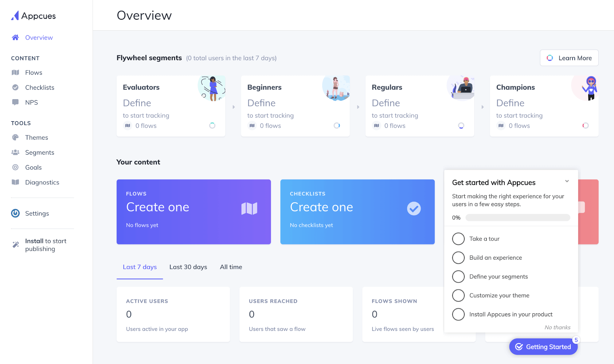Click Install to start publishing link

point(46,245)
